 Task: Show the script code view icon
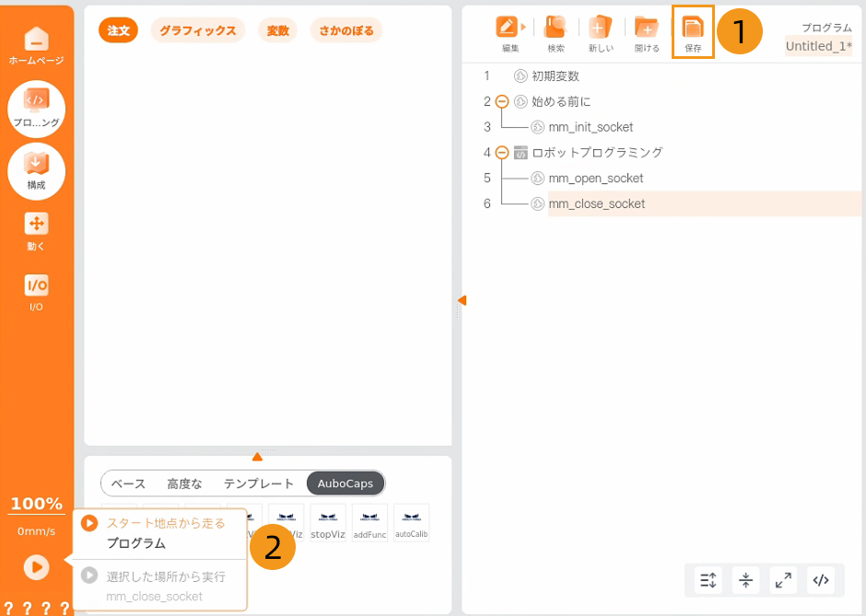click(821, 580)
